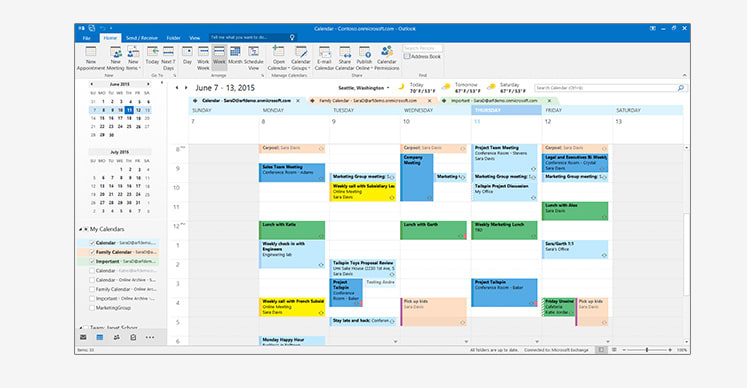747x388 pixels.
Task: Click the Address Book button
Action: click(x=423, y=56)
